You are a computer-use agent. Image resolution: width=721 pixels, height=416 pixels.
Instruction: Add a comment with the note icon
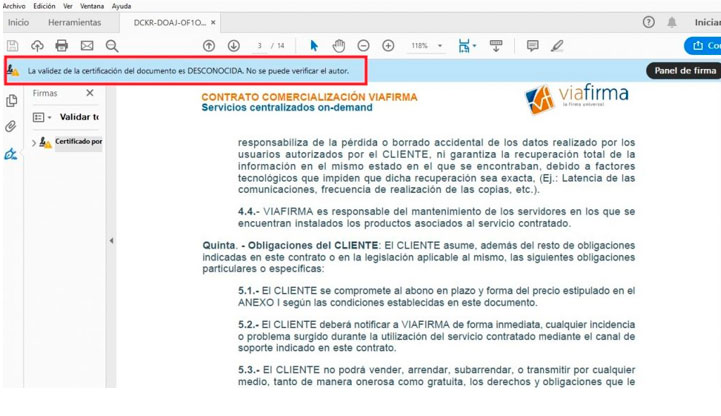532,46
